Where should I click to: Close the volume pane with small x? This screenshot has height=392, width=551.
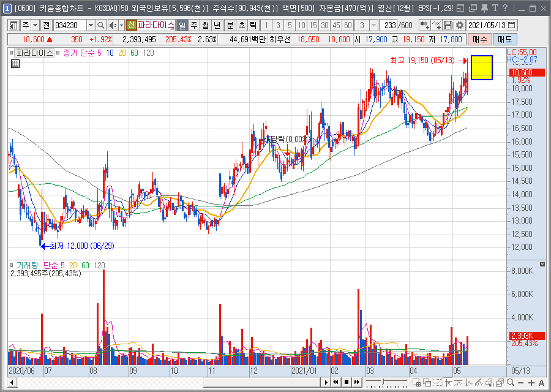(542, 264)
